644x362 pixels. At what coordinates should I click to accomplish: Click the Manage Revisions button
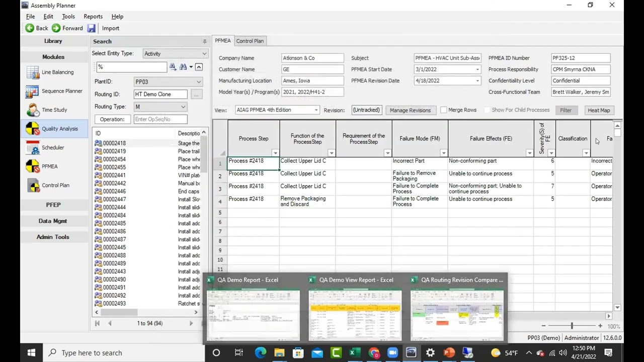410,110
